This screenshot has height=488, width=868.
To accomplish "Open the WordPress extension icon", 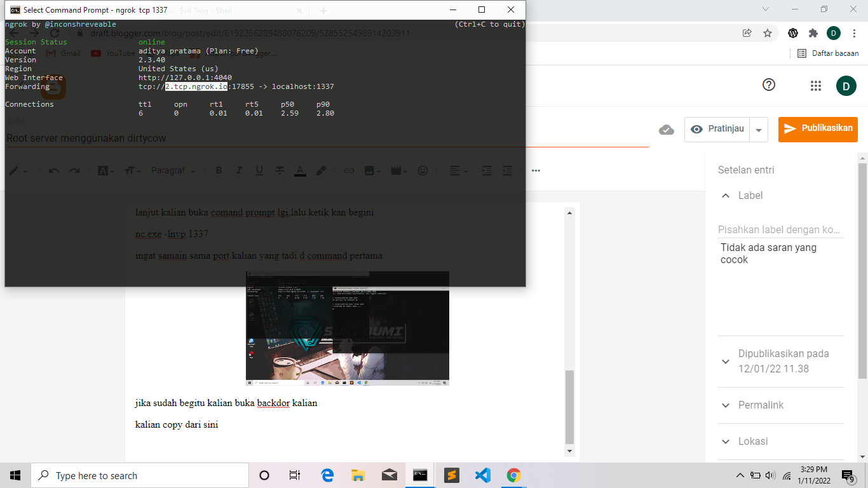I will click(793, 33).
